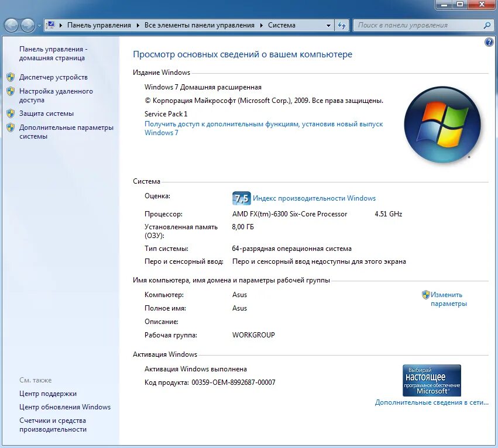The image size is (498, 448).
Task: Open Панель управления - домашняя страница link
Action: pyautogui.click(x=53, y=53)
